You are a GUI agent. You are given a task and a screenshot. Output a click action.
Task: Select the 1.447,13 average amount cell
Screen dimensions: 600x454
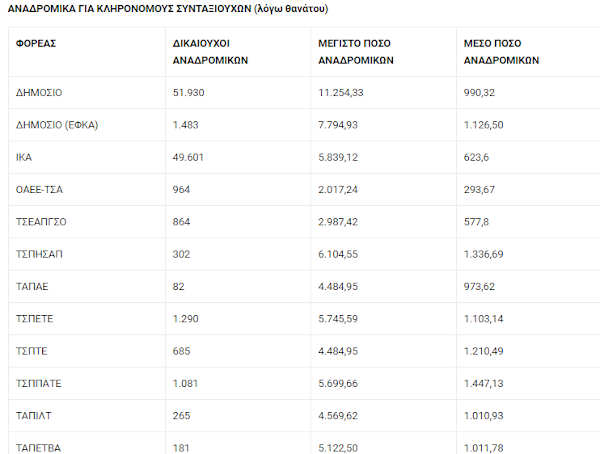[483, 384]
